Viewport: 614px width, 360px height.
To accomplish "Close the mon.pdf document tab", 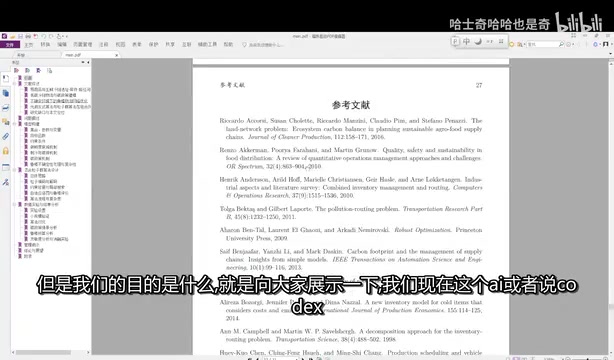I will pyautogui.click(x=116, y=55).
